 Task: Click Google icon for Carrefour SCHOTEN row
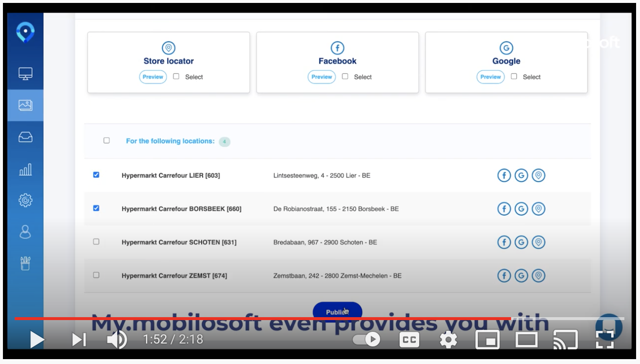521,242
